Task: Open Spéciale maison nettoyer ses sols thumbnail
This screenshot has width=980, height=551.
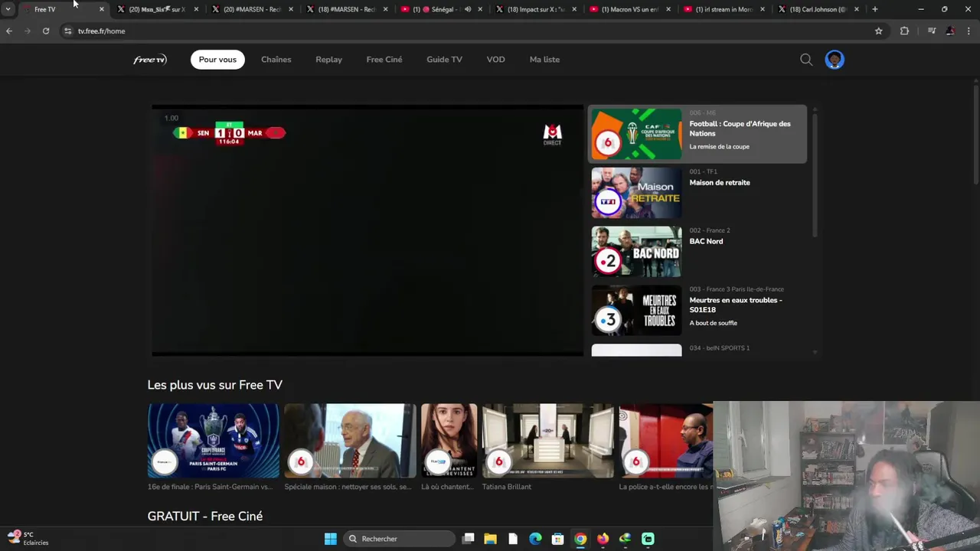Action: 350,441
